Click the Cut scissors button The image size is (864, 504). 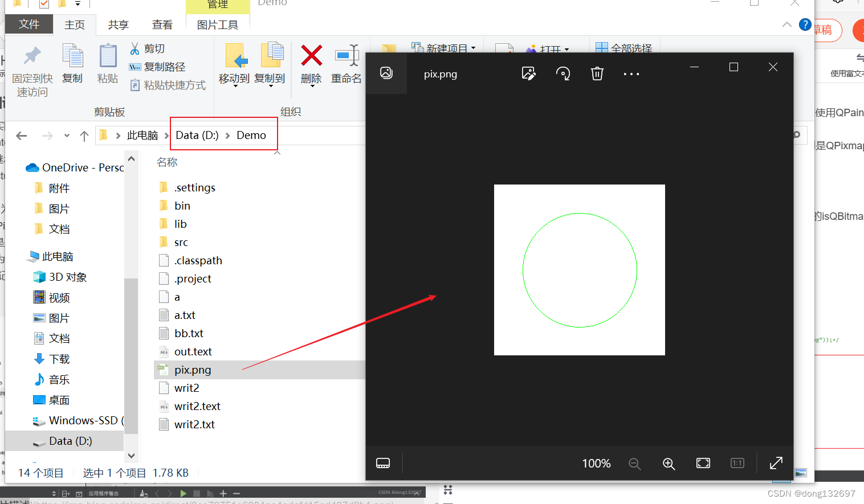click(x=148, y=48)
